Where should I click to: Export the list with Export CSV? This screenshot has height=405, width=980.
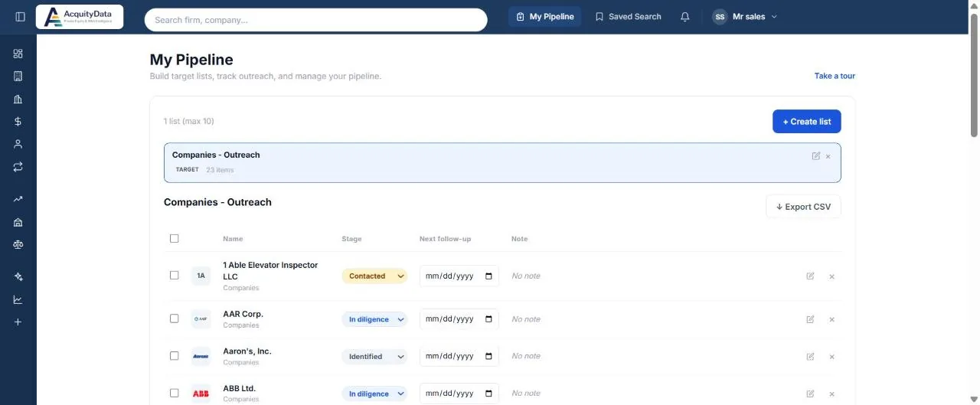pyautogui.click(x=803, y=207)
